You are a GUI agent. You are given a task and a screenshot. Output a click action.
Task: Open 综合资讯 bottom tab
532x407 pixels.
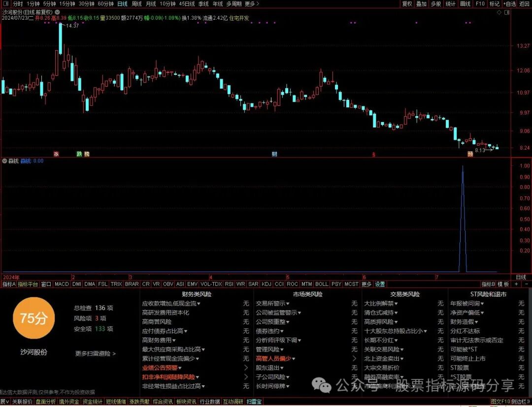(163, 402)
